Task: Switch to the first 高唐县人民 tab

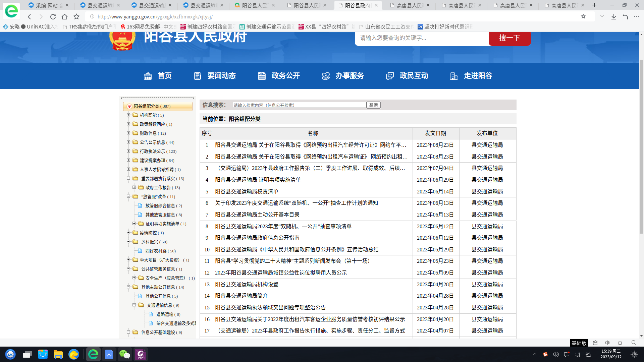Action: coord(410,5)
